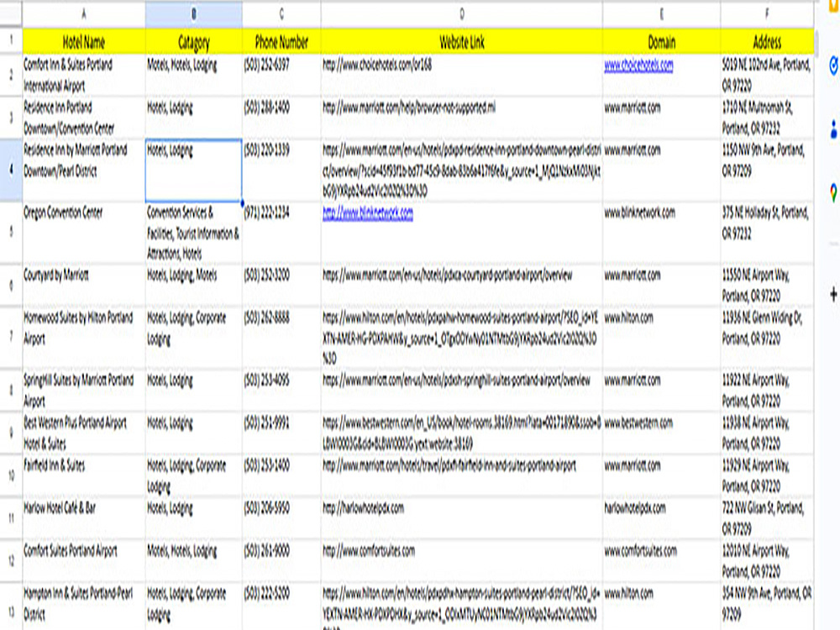Click the 'Domain' header cell
This screenshot has height=630, width=840.
[662, 41]
